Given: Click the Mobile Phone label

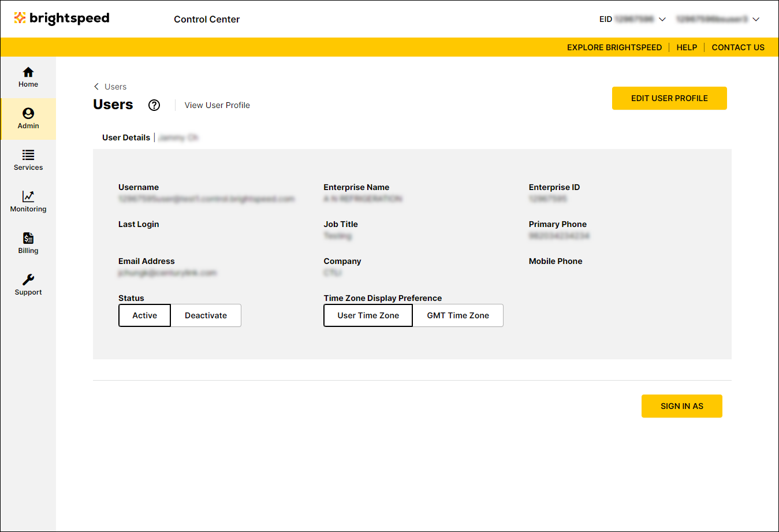Looking at the screenshot, I should [556, 261].
